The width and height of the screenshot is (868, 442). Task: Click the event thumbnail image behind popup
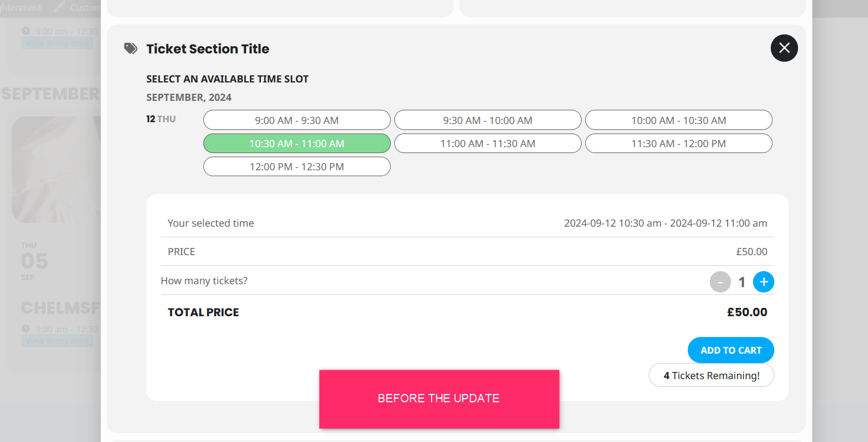[x=56, y=169]
